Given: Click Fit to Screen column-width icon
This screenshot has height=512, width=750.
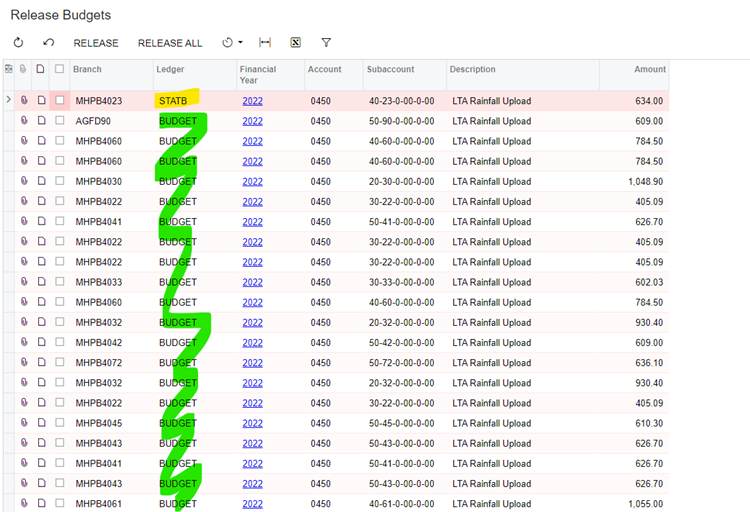Looking at the screenshot, I should click(265, 43).
